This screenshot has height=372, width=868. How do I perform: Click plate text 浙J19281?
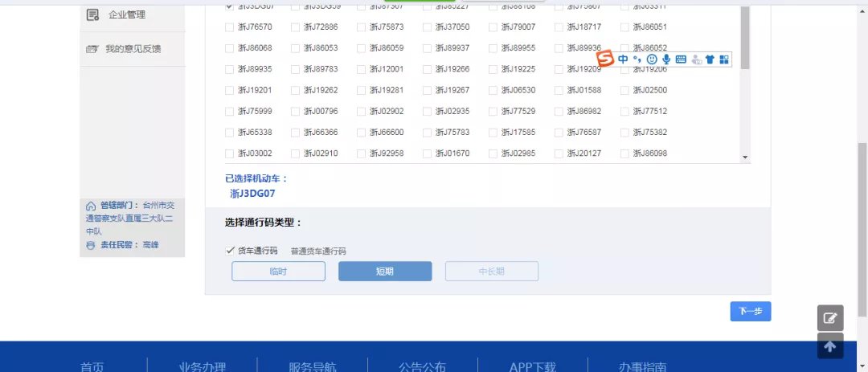(387, 90)
